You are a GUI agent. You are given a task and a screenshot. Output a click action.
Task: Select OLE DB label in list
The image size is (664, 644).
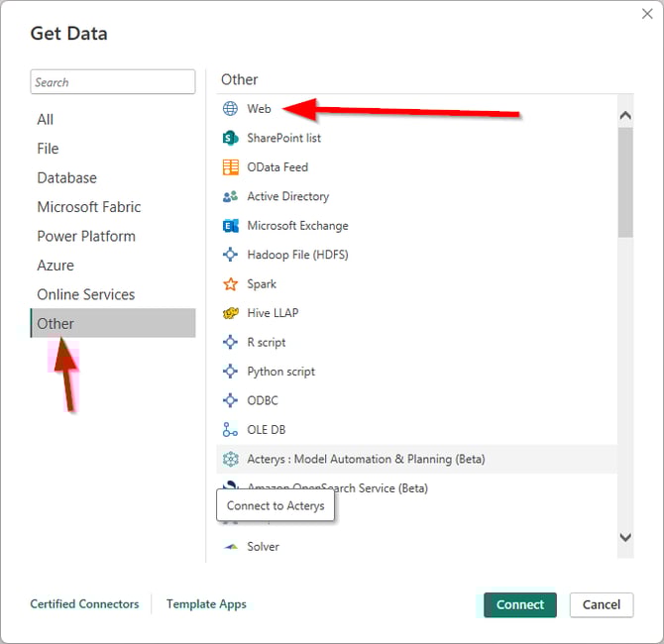267,430
